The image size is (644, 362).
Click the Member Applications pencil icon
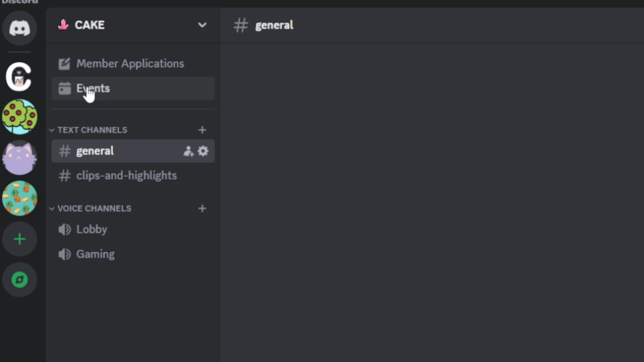click(x=64, y=64)
